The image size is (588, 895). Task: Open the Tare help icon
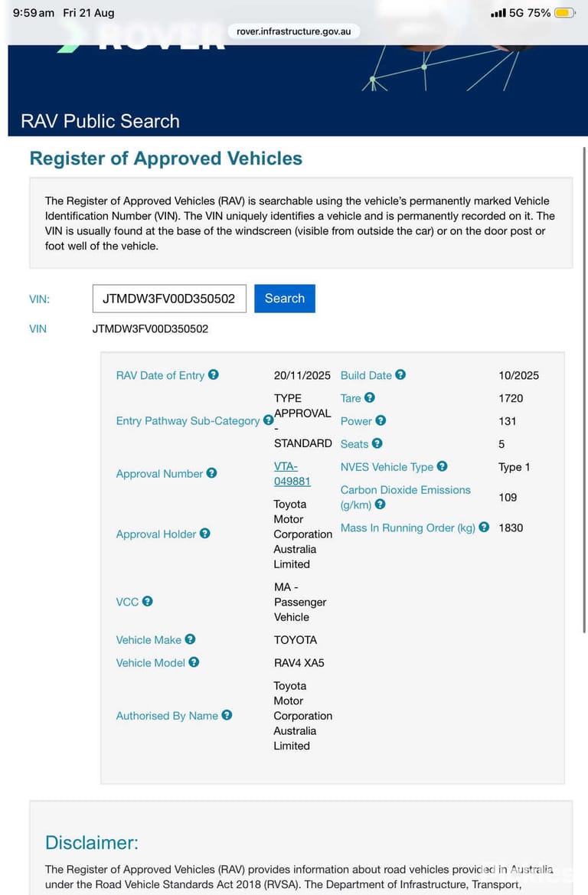pyautogui.click(x=370, y=397)
